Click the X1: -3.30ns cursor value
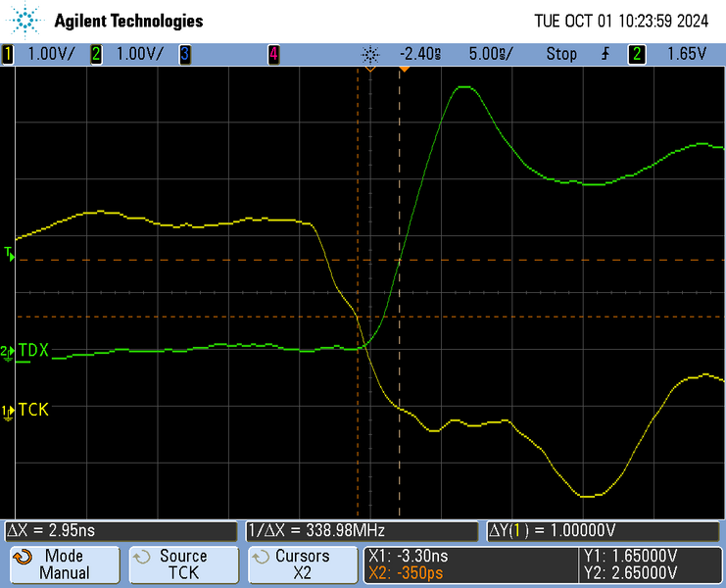 point(409,555)
